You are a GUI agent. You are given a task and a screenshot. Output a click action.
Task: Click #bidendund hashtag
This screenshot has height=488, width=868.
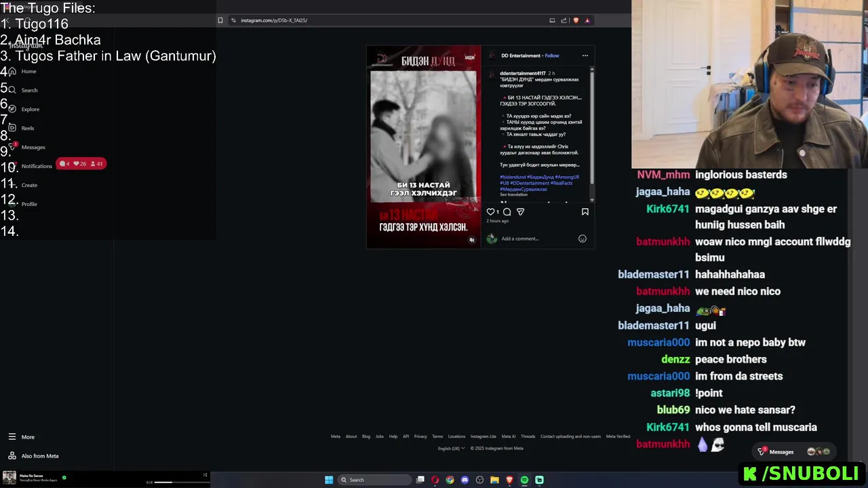(x=512, y=177)
